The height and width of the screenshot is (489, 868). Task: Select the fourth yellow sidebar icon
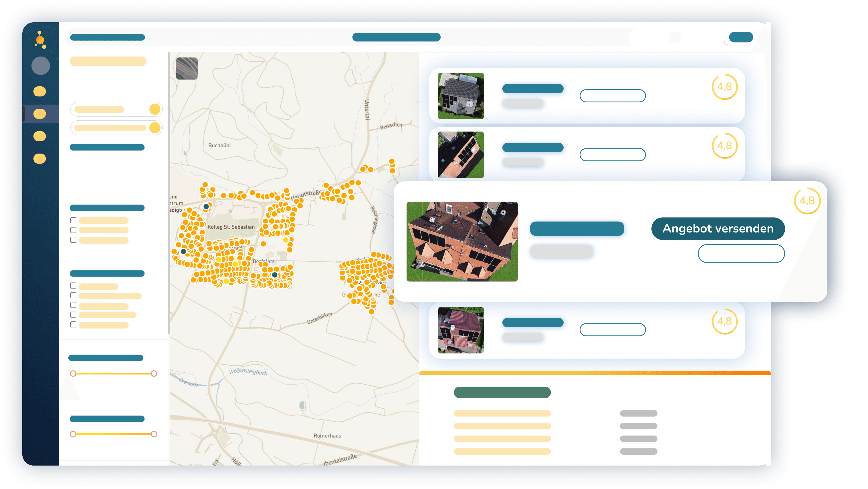click(x=40, y=159)
